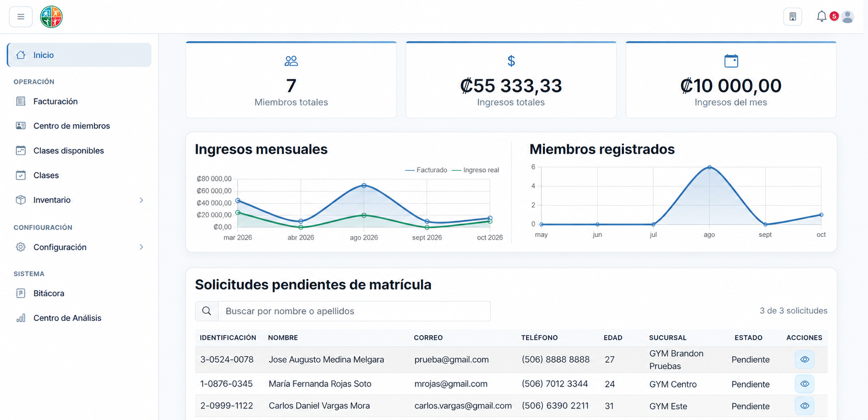Toggle the Facturado legend series

[426, 170]
